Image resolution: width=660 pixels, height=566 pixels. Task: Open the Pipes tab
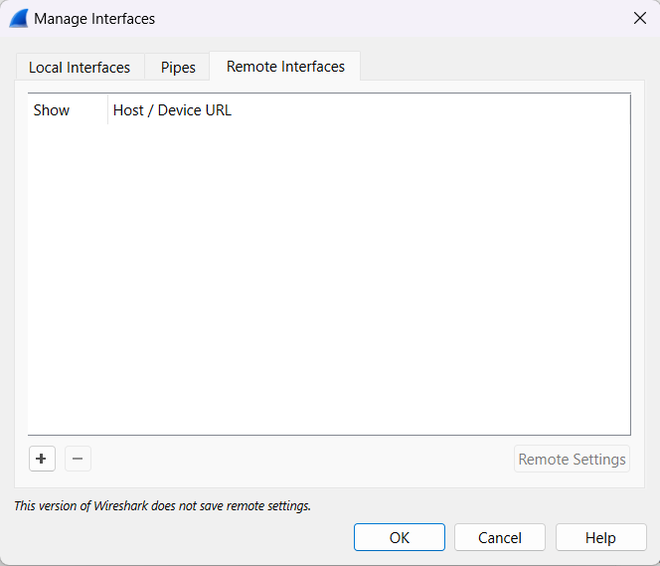point(178,68)
